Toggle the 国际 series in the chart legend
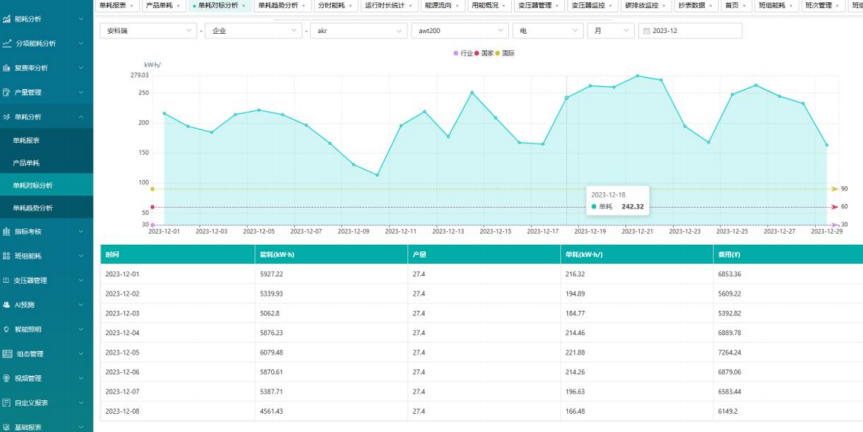 (505, 53)
